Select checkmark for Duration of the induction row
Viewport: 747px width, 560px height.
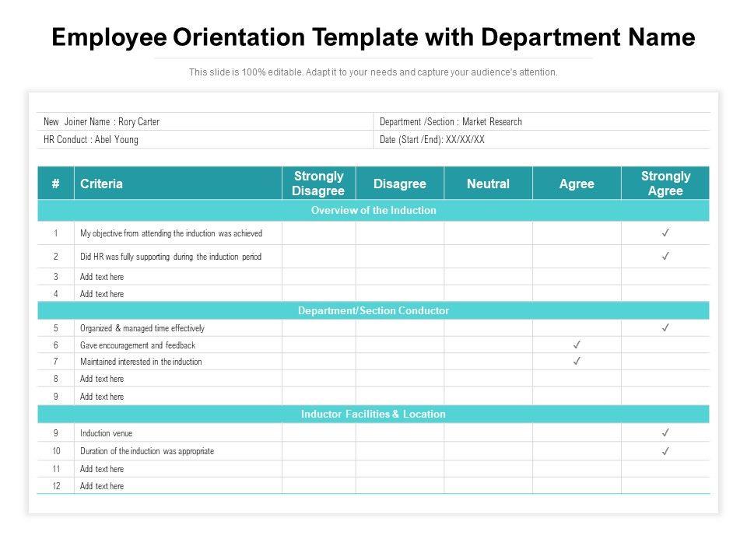pos(666,451)
